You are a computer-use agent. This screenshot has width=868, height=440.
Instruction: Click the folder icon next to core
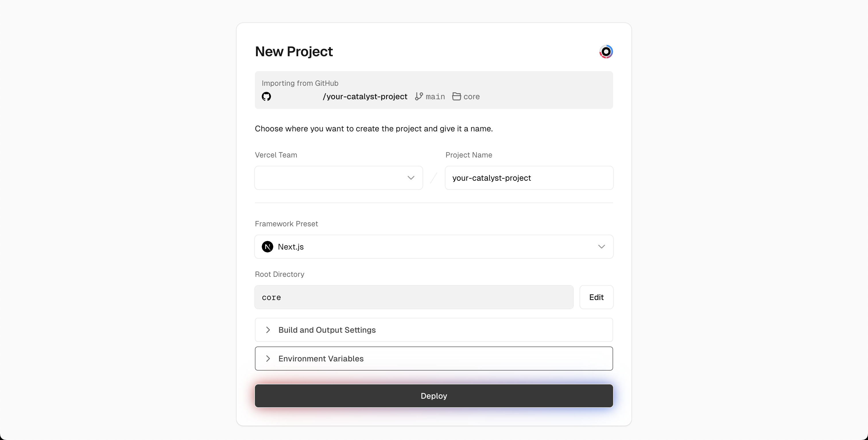[x=457, y=97]
